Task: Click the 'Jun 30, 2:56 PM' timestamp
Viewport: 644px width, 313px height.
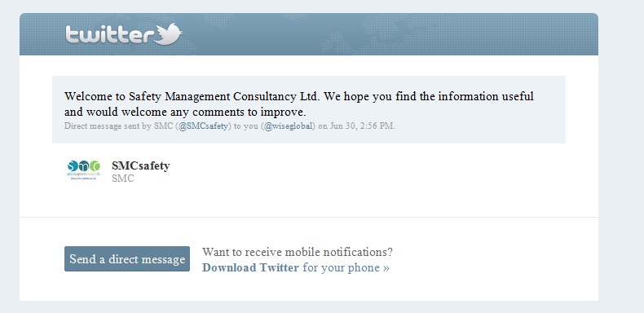Action: (x=361, y=126)
